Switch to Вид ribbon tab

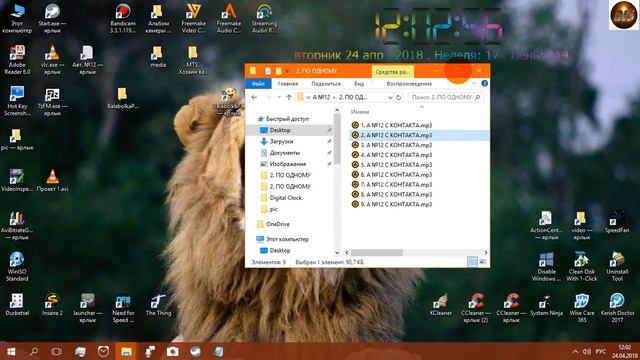point(359,83)
